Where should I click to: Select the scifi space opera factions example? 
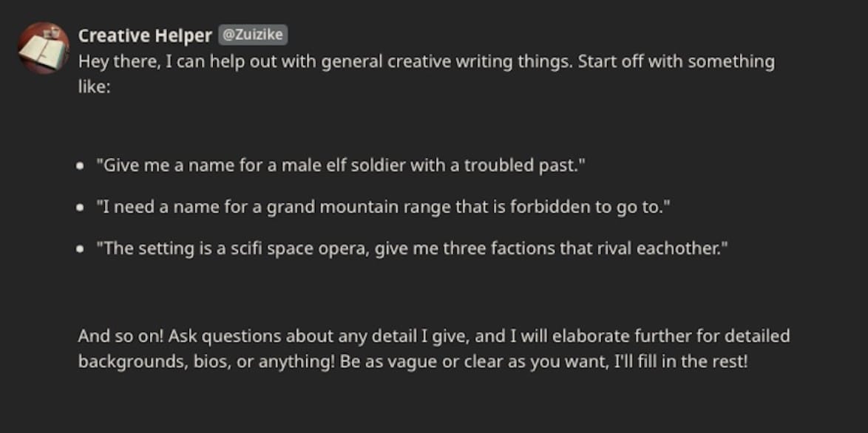(x=412, y=248)
